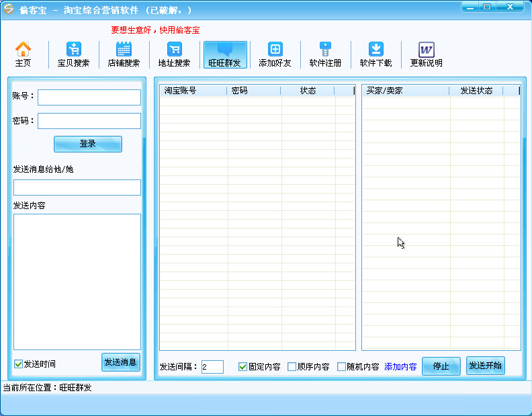Click the 发送状态 column header
Image resolution: width=532 pixels, height=416 pixels.
pos(476,91)
